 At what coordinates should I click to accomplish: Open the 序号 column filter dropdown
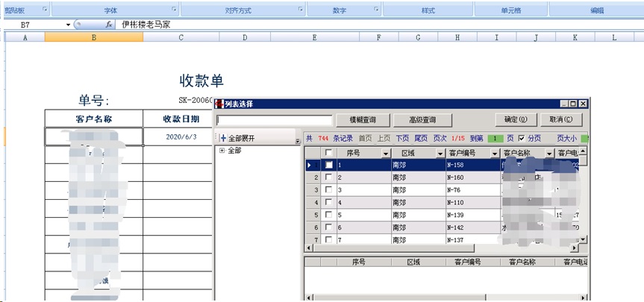click(x=385, y=153)
